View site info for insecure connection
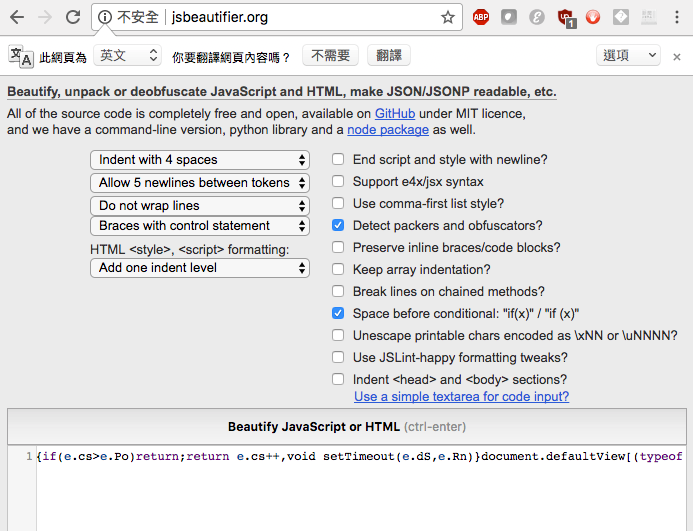This screenshot has width=693, height=531. [105, 17]
